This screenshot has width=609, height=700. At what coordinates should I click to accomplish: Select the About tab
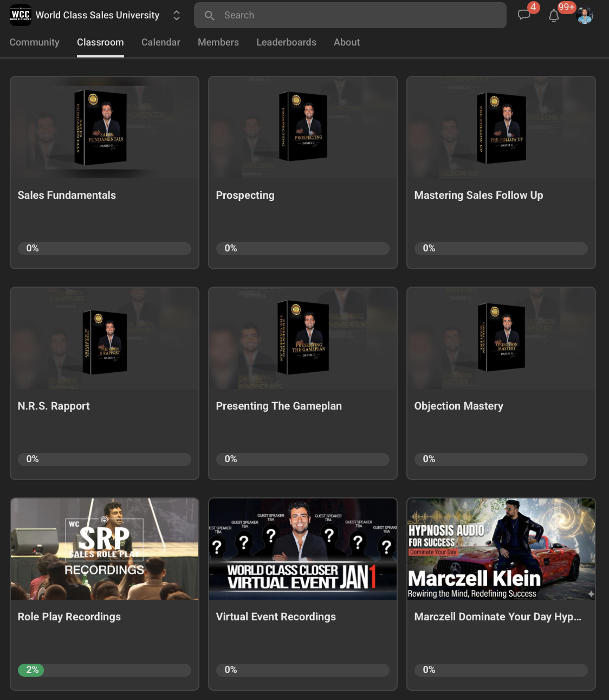click(346, 42)
